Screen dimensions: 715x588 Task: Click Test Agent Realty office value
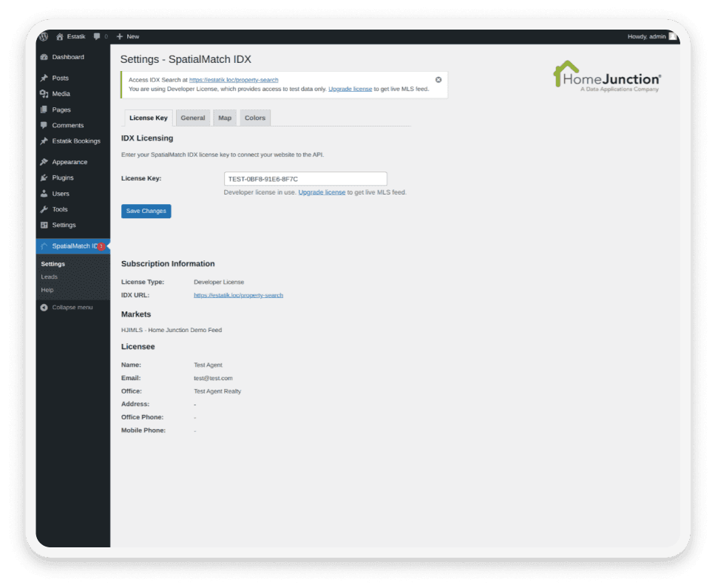(217, 391)
